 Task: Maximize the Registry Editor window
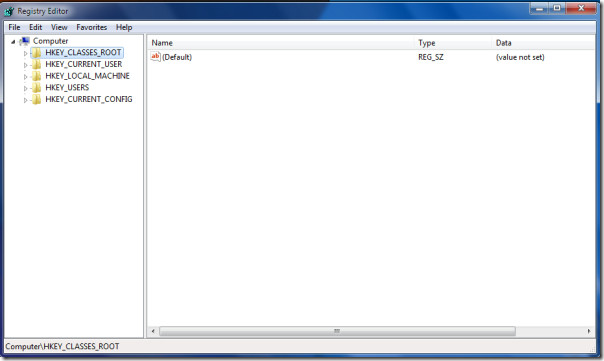pyautogui.click(x=557, y=8)
